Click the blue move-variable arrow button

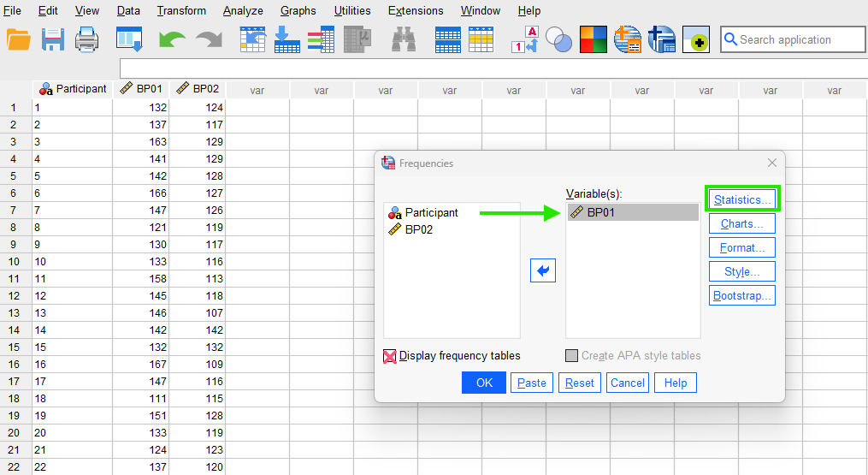[542, 270]
